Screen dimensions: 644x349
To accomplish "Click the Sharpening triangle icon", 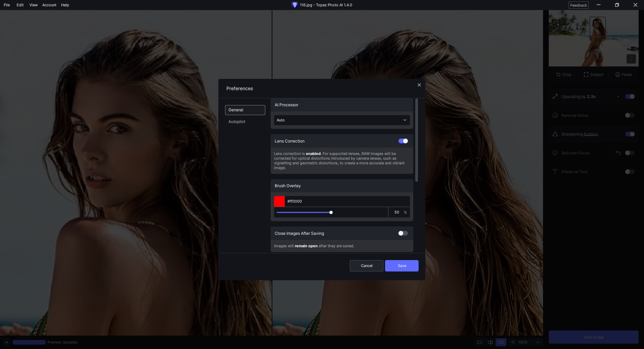I will point(555,134).
